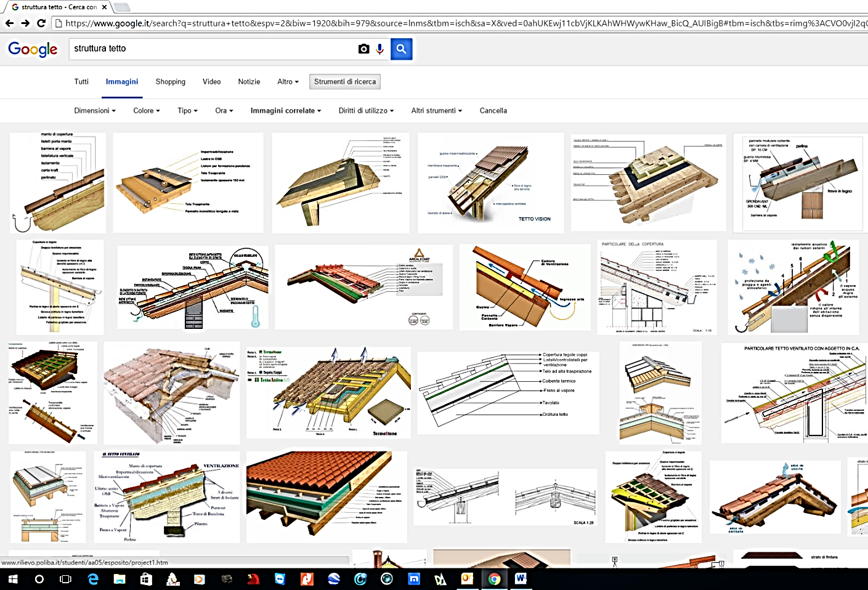Open the TermoStone roof tiles image
The height and width of the screenshot is (590, 868).
(328, 392)
